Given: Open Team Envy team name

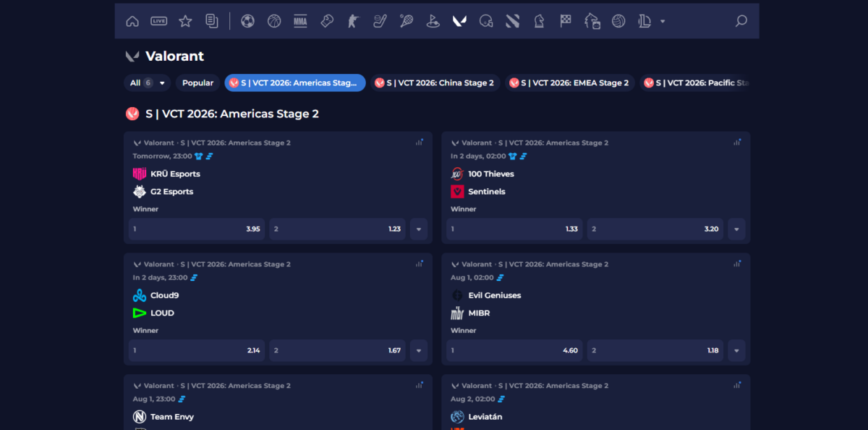Looking at the screenshot, I should coord(172,417).
